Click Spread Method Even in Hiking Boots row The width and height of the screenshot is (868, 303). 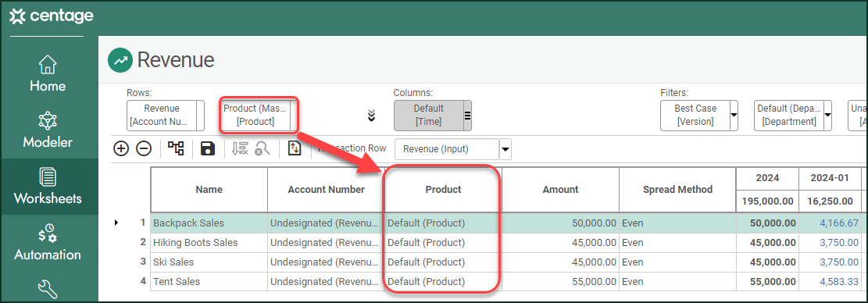click(677, 243)
